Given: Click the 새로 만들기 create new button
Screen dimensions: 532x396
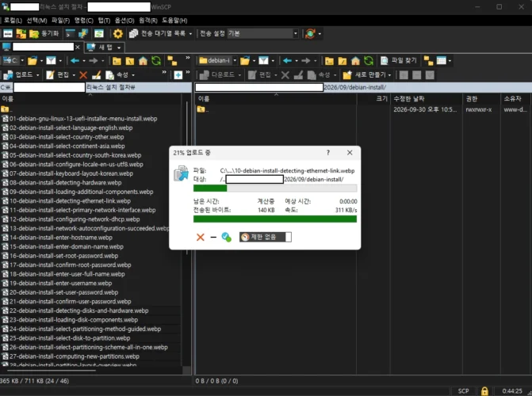Looking at the screenshot, I should (x=365, y=74).
